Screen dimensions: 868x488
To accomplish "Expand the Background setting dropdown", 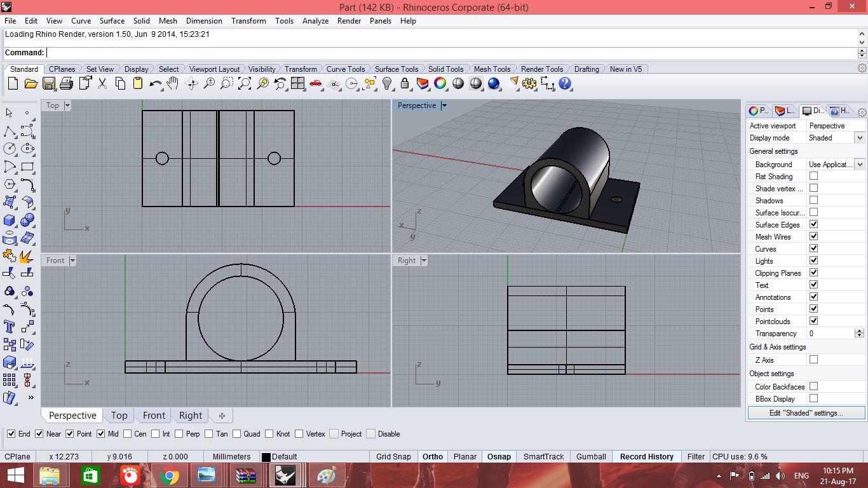I will coord(859,165).
